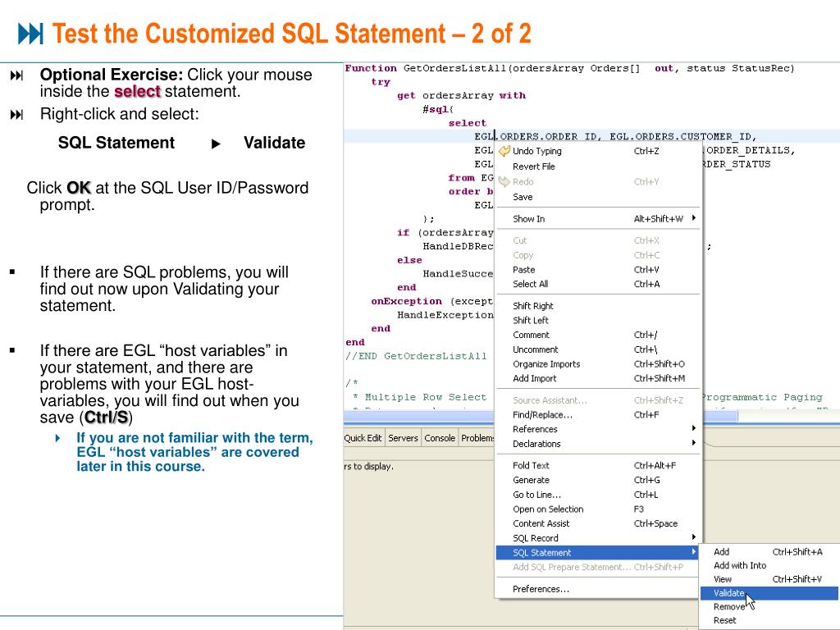
Task: Select Validate in the SQL Statement submenu
Action: (728, 593)
